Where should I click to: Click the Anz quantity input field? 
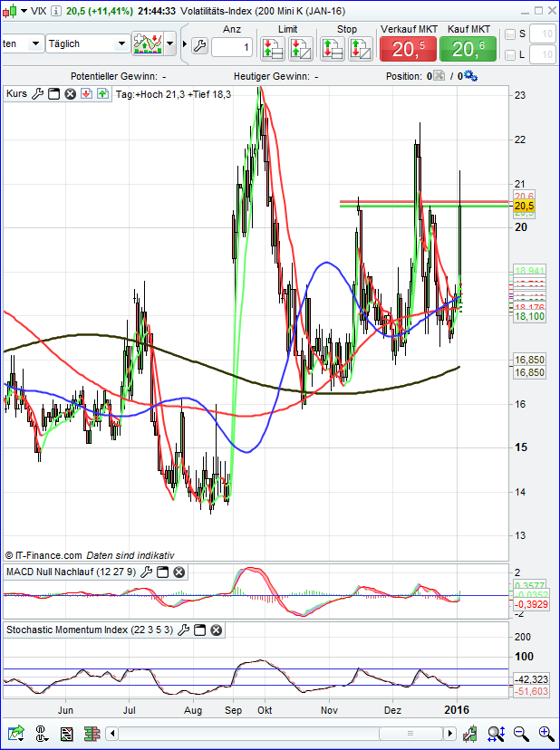(232, 47)
